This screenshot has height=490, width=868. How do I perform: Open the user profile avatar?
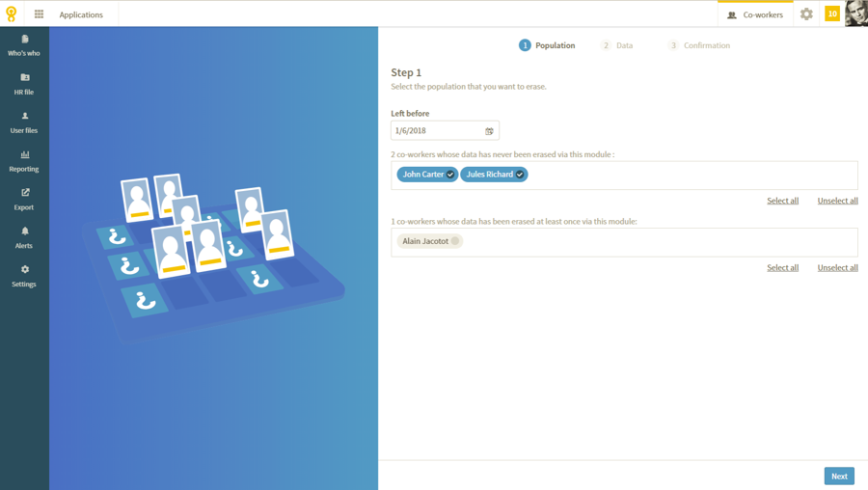[856, 14]
